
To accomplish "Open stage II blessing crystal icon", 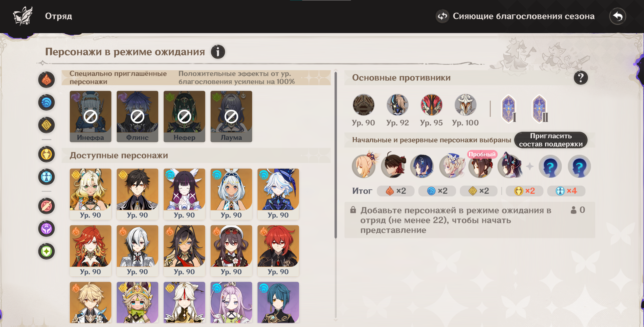I will [540, 109].
